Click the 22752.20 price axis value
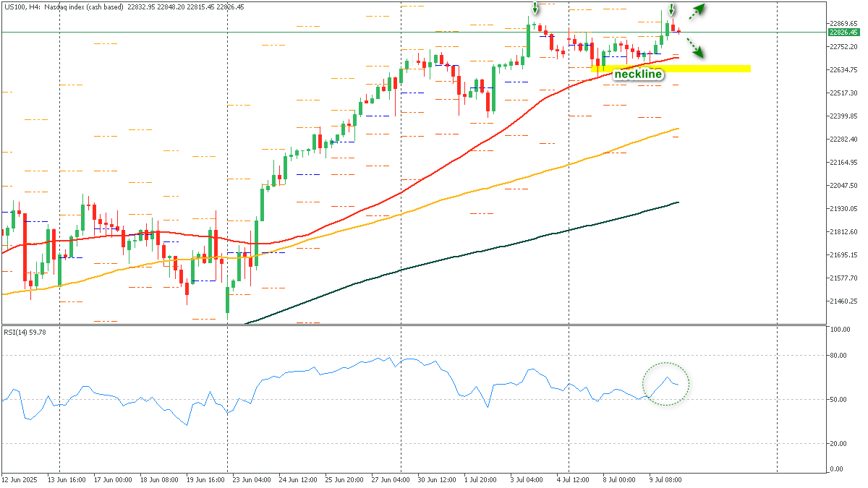The image size is (868, 488). coord(845,46)
